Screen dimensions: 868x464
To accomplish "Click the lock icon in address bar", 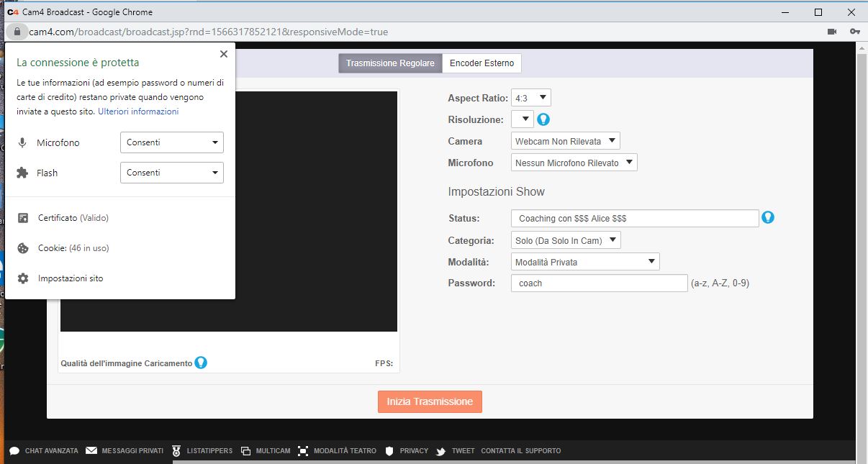I will point(16,32).
